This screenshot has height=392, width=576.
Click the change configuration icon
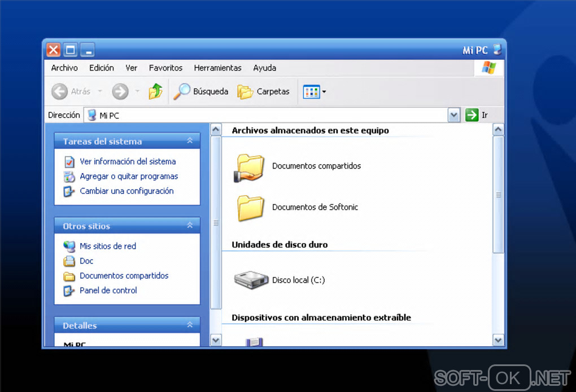[x=69, y=191]
